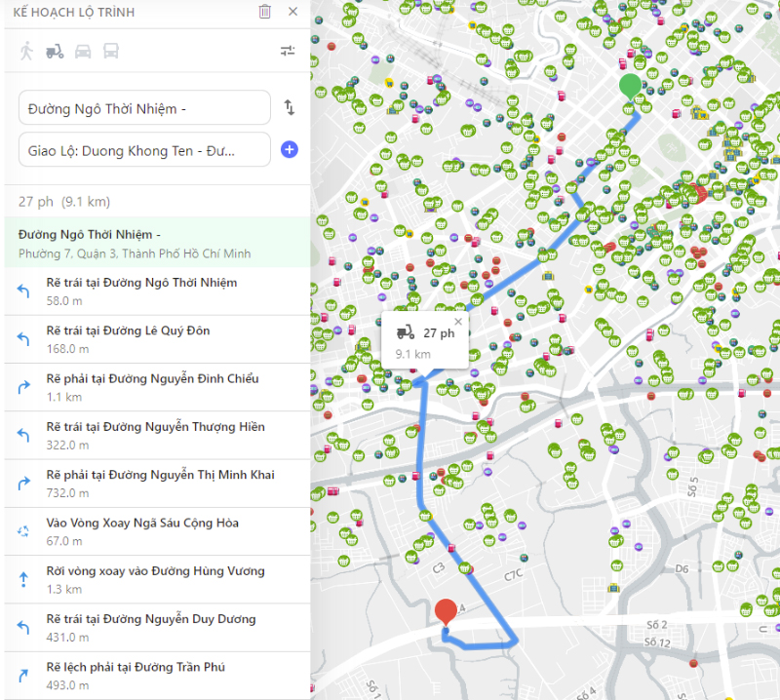Open the Rẽ lệch phải tại Đường Trần Phú step

(156, 675)
